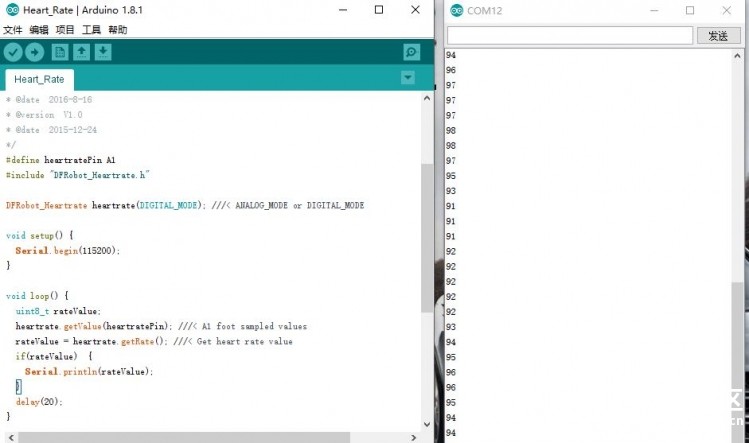Click the 'void loop() {' line

[37, 296]
